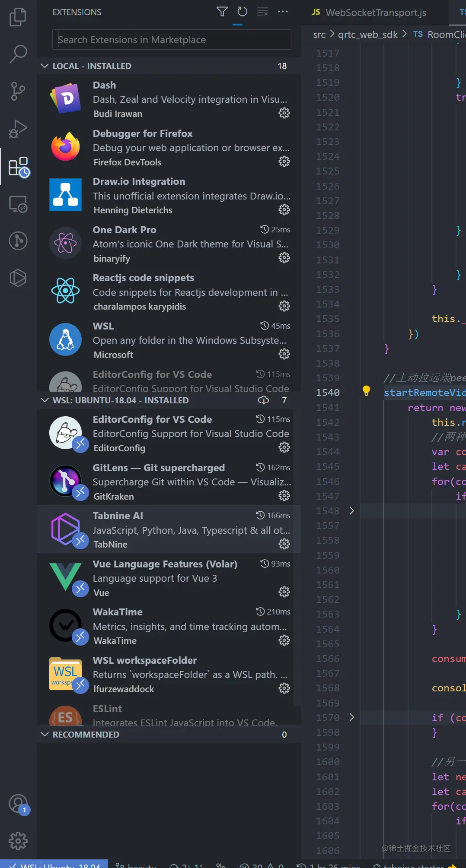The image size is (466, 868).
Task: Open the Source Control view
Action: point(18,92)
